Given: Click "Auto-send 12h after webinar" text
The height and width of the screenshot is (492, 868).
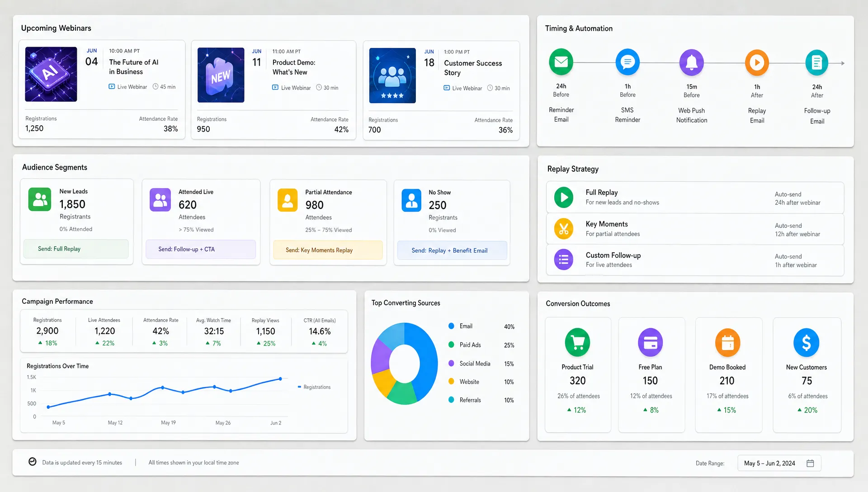Looking at the screenshot, I should (797, 230).
